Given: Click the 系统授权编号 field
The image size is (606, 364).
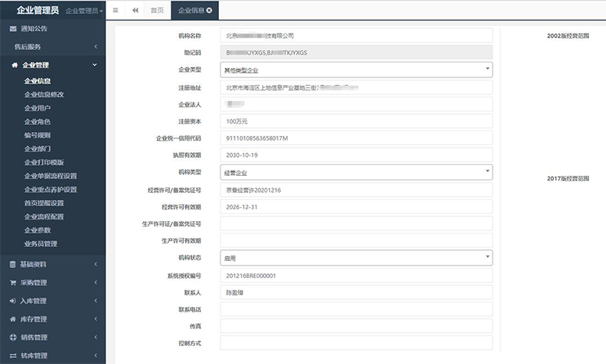Looking at the screenshot, I should pyautogui.click(x=357, y=276).
